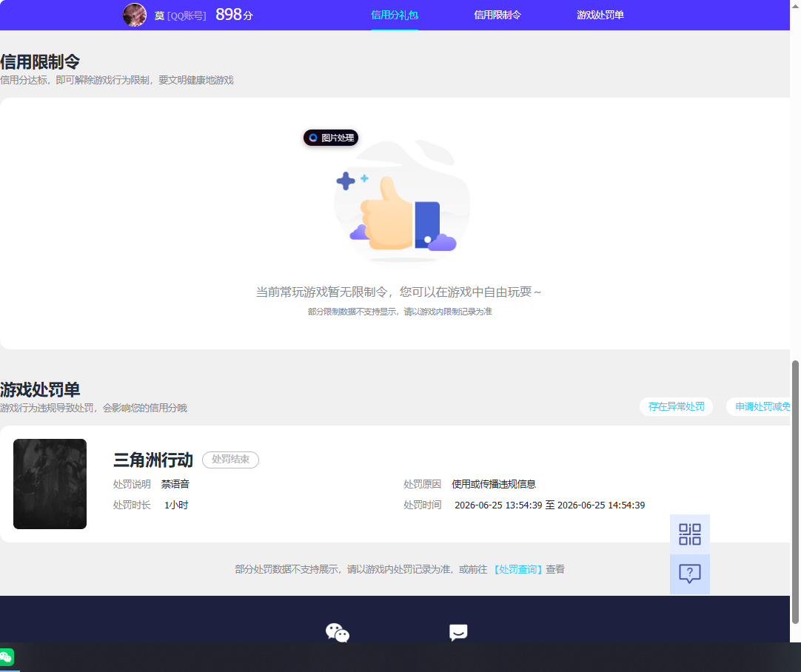The image size is (801, 672).
Task: Open the 三角洲行动 game cover thumbnail
Action: click(x=50, y=484)
